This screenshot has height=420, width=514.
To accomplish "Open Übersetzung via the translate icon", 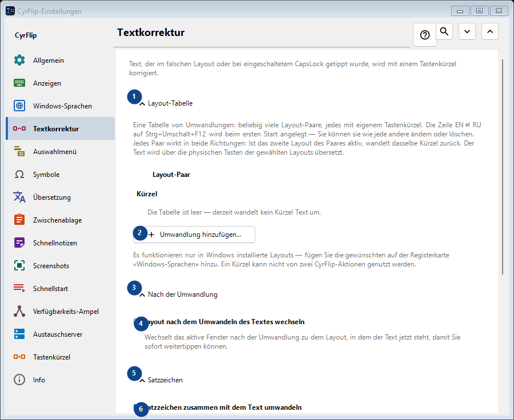I will coord(19,197).
